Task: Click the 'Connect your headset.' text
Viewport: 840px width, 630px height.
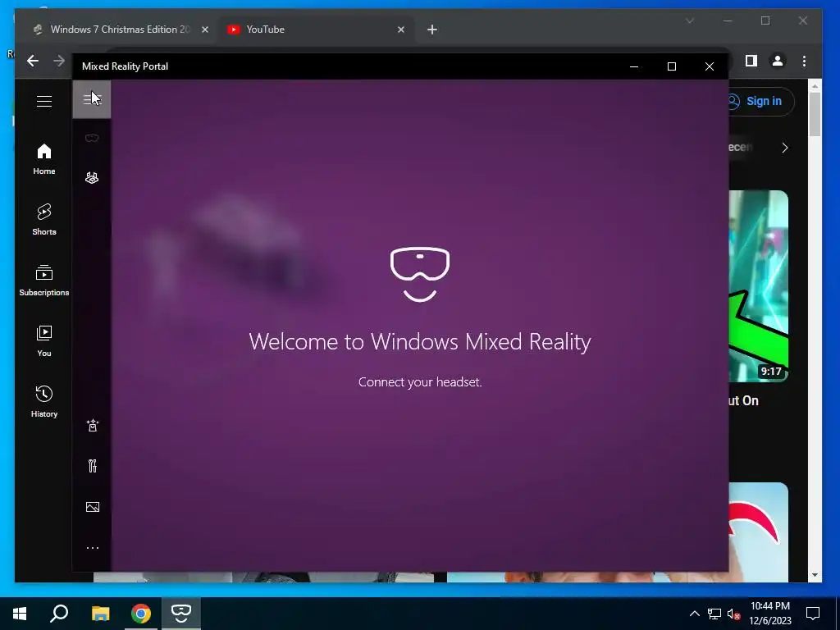Action: point(420,382)
